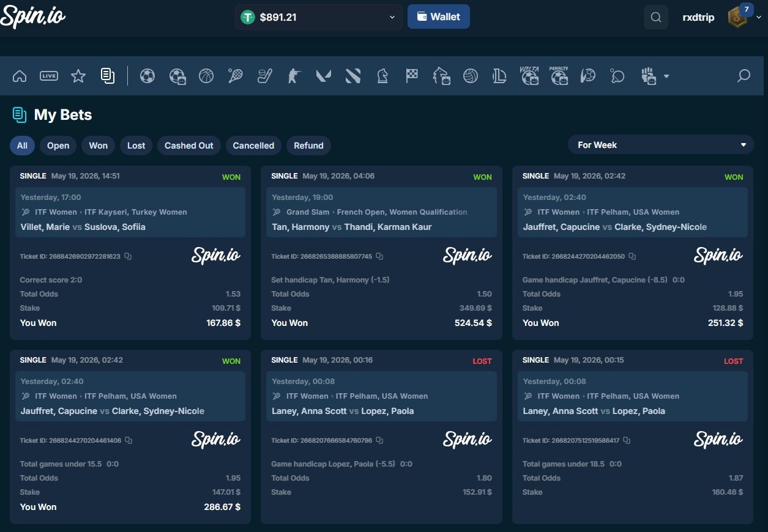Click the Grand Slam category label
The height and width of the screenshot is (532, 768).
(308, 212)
